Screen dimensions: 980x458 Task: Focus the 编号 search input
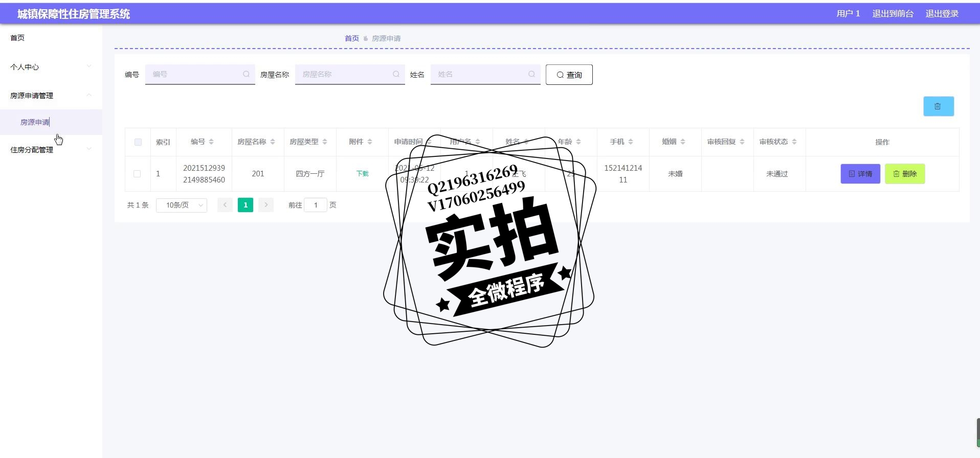click(x=200, y=74)
